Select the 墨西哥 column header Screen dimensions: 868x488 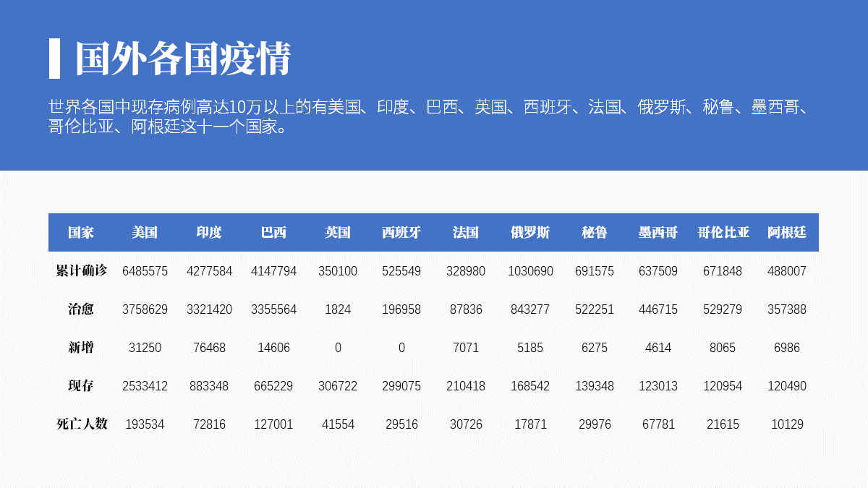click(658, 233)
